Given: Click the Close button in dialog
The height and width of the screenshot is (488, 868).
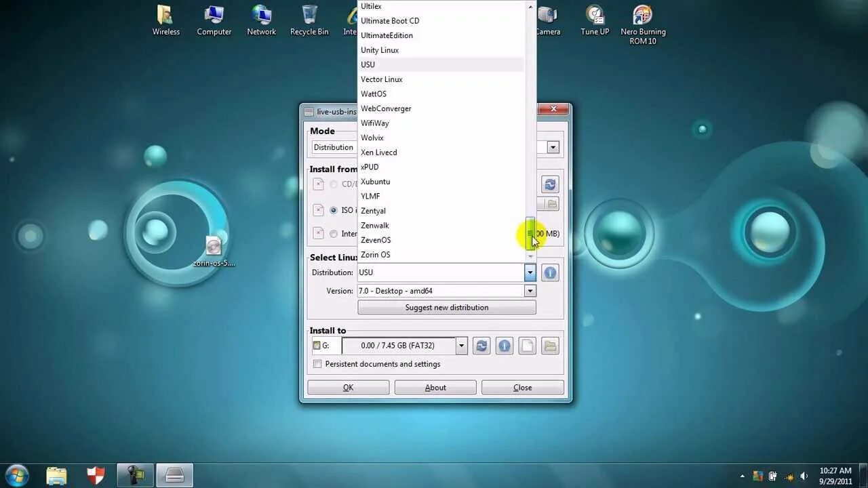Looking at the screenshot, I should [522, 388].
